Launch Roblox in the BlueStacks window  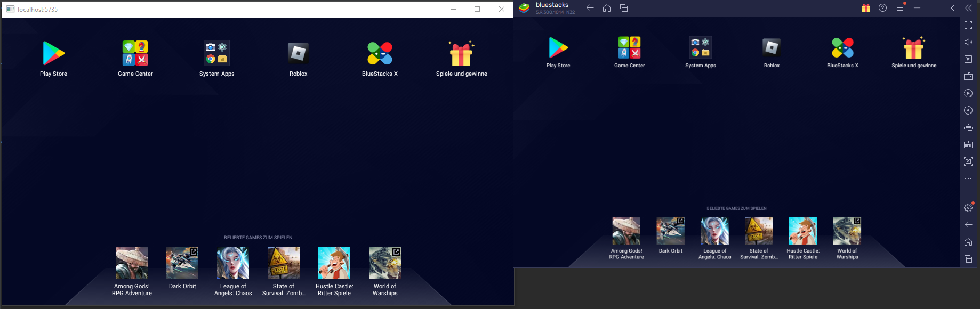click(x=772, y=48)
